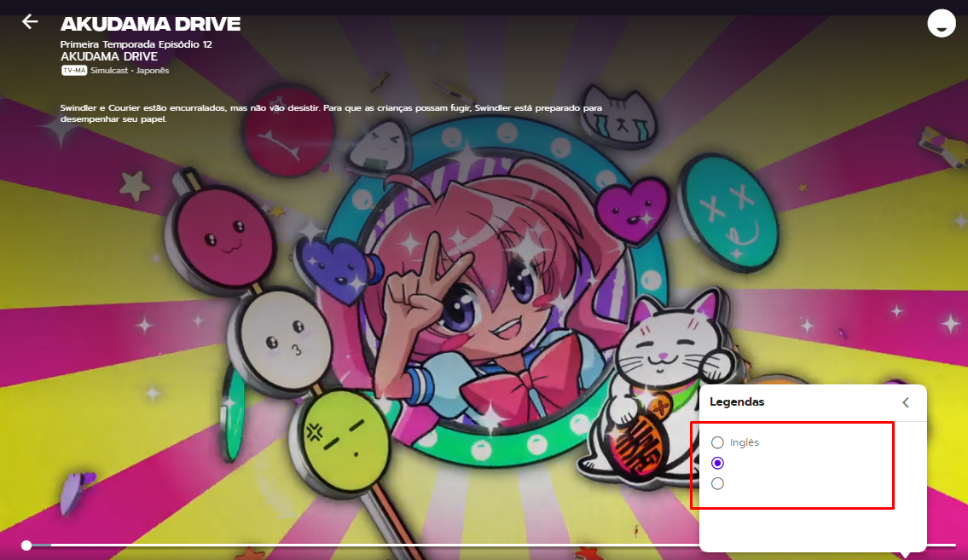Open the profile avatar menu
968x560 pixels.
pyautogui.click(x=942, y=23)
